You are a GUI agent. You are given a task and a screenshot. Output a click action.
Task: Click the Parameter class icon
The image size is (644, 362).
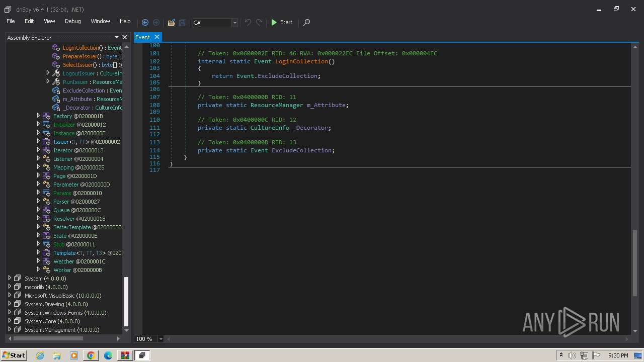pyautogui.click(x=46, y=184)
